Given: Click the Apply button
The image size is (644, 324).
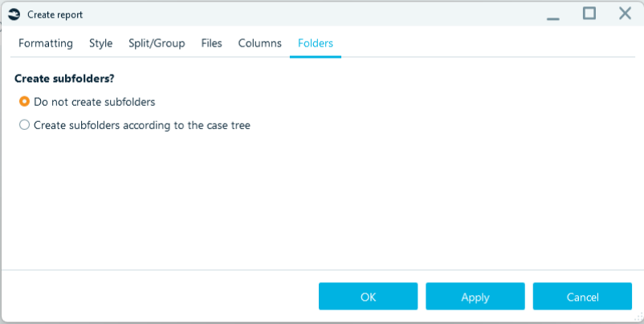Looking at the screenshot, I should coord(475,296).
